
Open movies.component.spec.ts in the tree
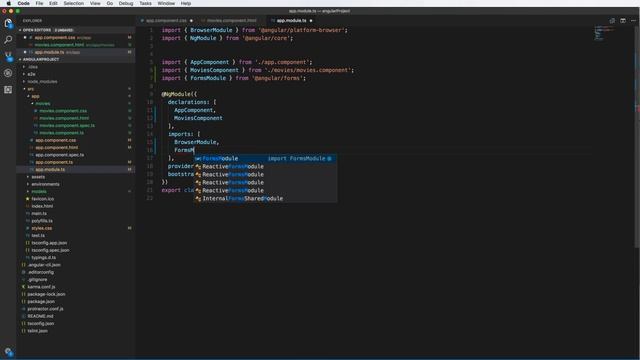(x=67, y=126)
